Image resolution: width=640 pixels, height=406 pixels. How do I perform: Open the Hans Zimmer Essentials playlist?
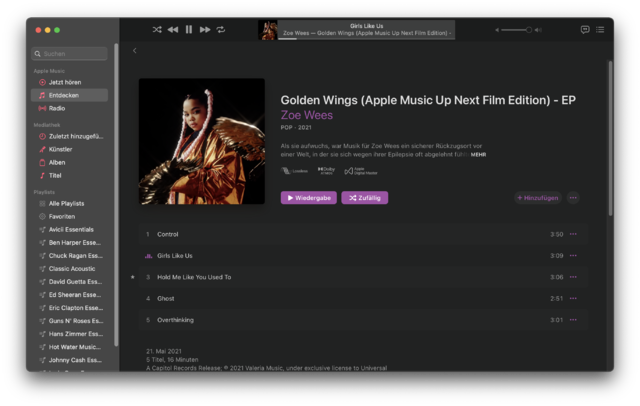tap(69, 334)
